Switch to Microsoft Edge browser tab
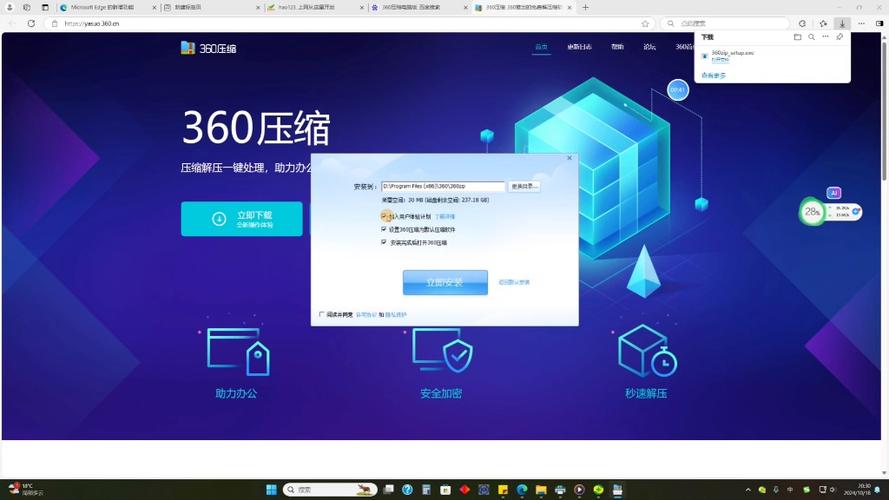889x500 pixels. [108, 7]
